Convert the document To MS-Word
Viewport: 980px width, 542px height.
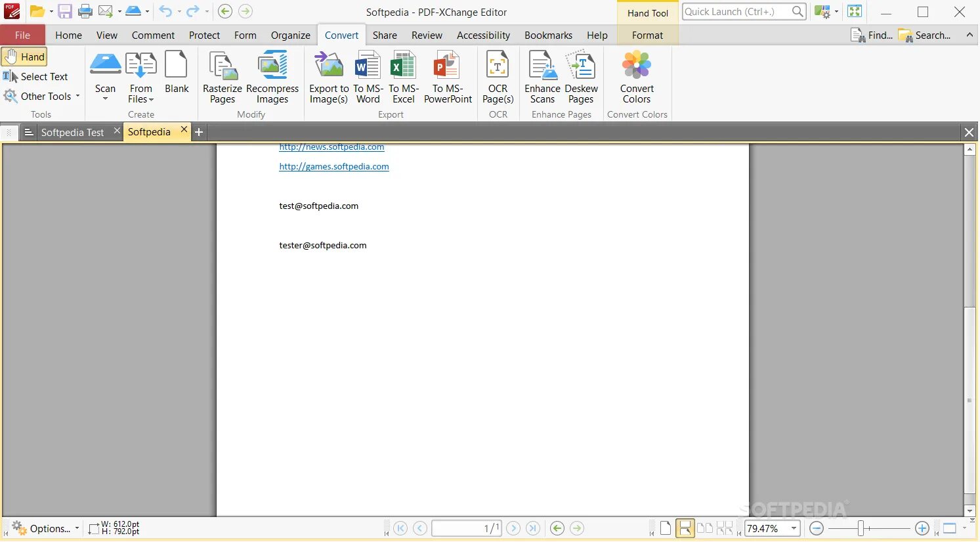point(368,78)
